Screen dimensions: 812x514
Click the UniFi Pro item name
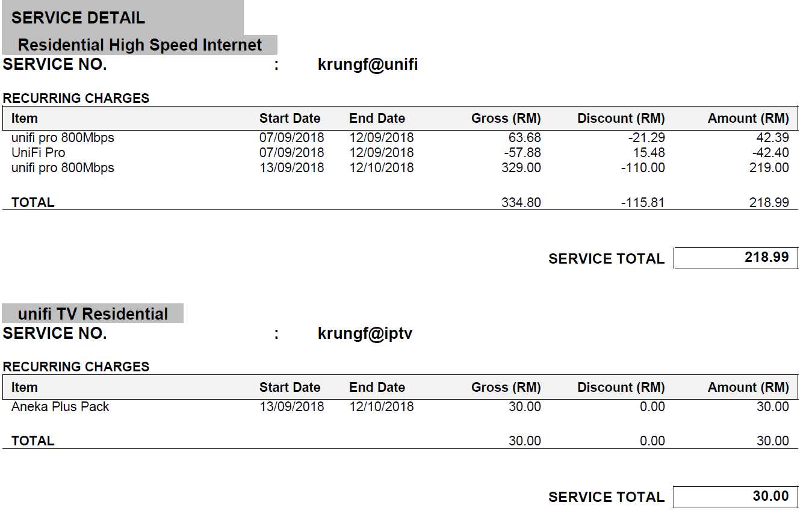[38, 153]
